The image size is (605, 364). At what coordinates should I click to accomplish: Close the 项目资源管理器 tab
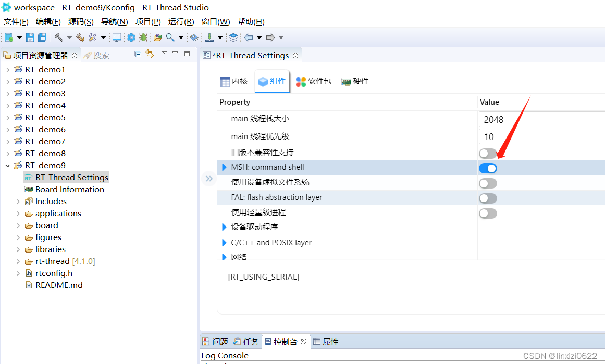[75, 55]
